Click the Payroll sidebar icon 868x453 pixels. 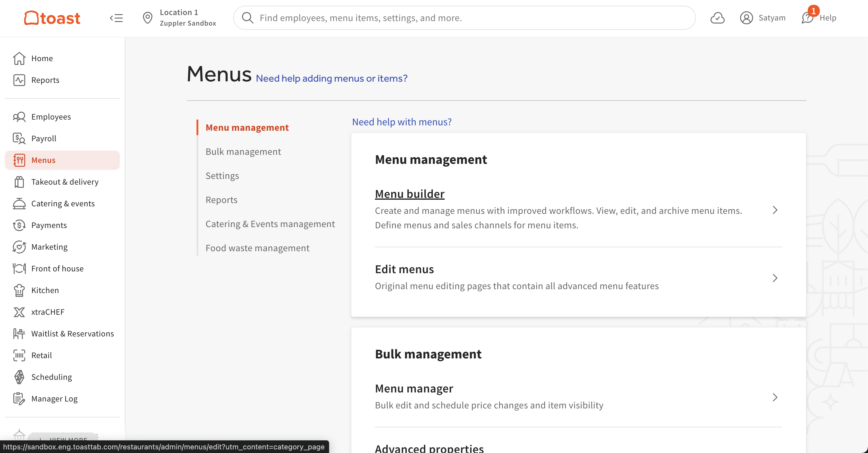point(19,139)
